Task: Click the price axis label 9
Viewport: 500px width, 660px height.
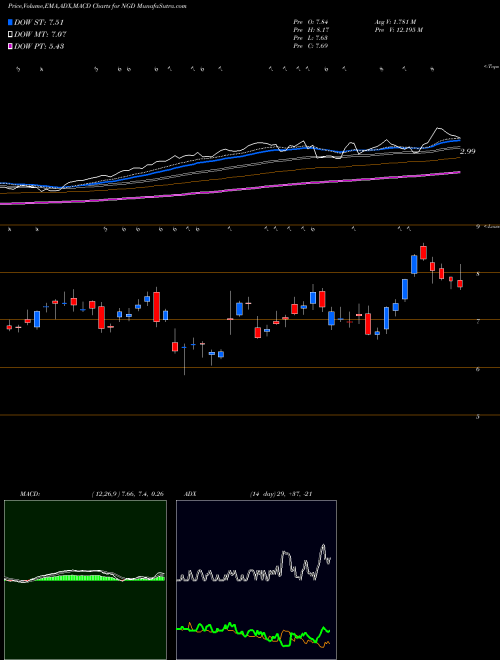Action: (x=478, y=227)
